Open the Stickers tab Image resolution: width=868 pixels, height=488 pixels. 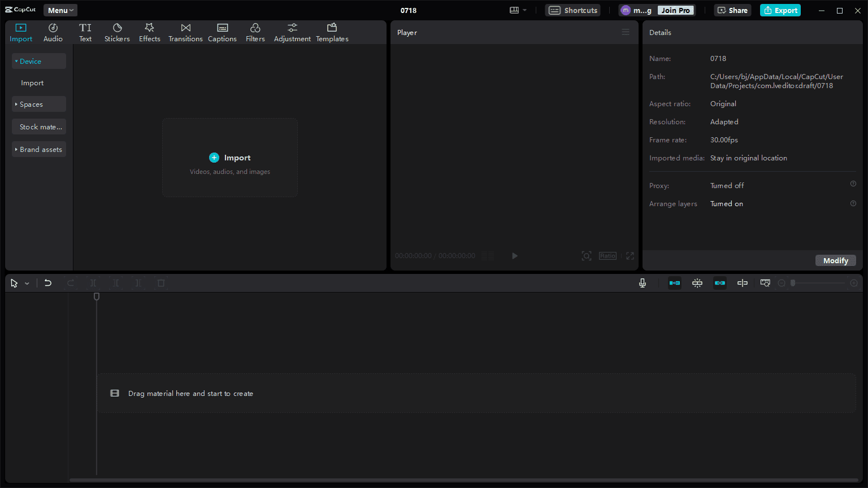(117, 33)
